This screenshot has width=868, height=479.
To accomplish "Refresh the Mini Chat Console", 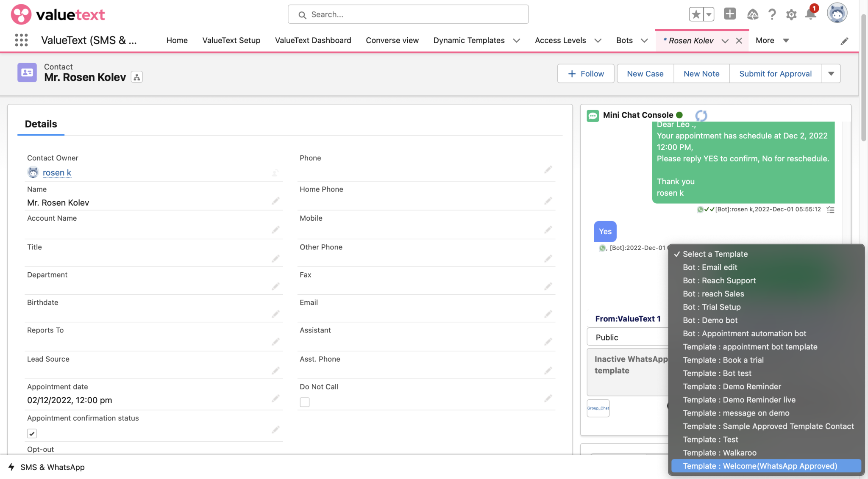I will 701,115.
